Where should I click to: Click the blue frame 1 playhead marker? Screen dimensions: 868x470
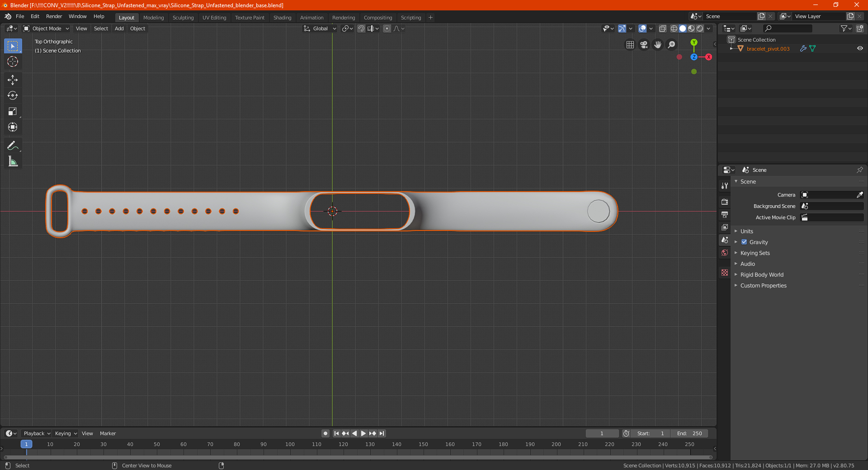(x=26, y=444)
